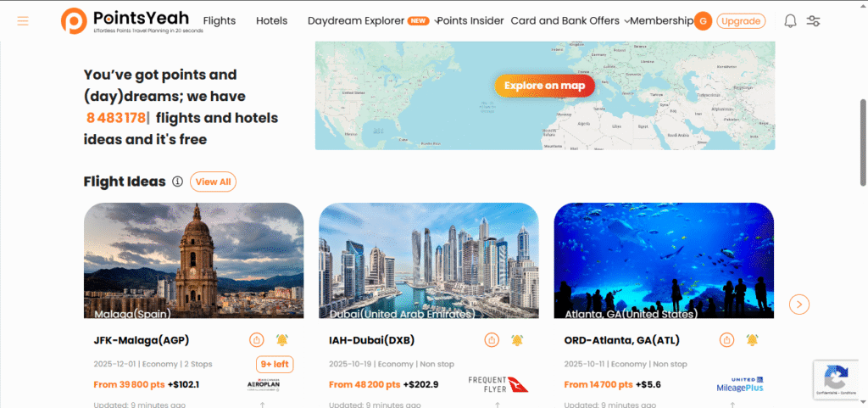Click the Flight Ideas info icon
868x408 pixels.
click(177, 182)
